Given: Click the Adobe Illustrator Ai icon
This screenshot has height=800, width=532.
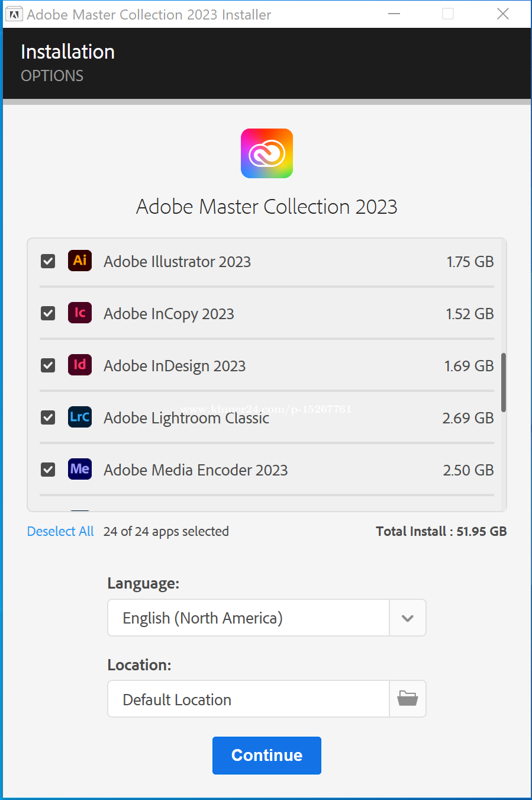Looking at the screenshot, I should coord(80,261).
